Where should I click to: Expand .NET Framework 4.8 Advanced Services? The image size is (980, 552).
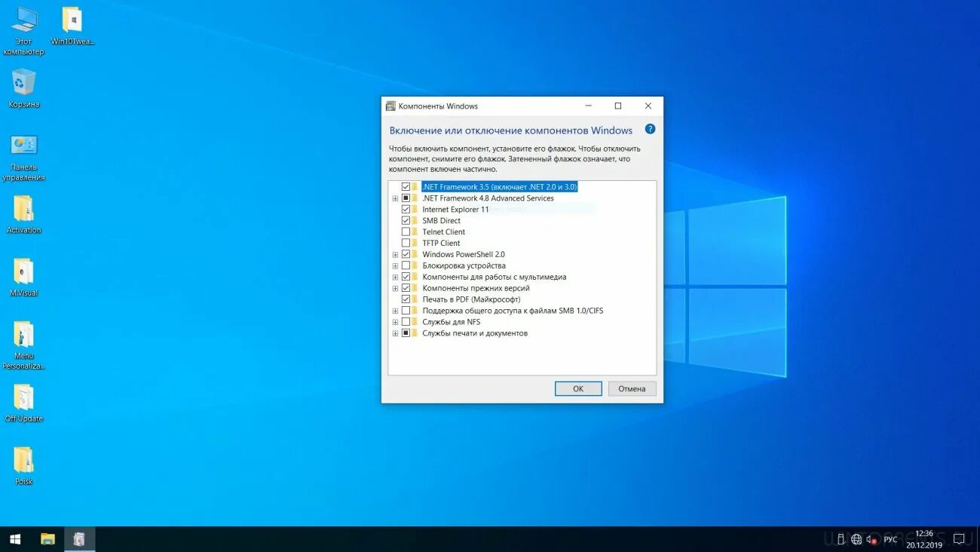click(395, 198)
